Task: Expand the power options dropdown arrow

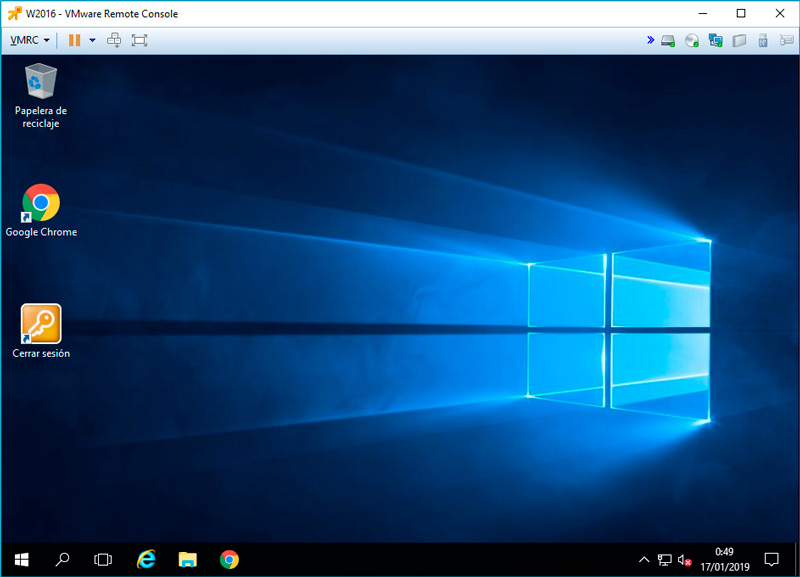Action: 92,40
